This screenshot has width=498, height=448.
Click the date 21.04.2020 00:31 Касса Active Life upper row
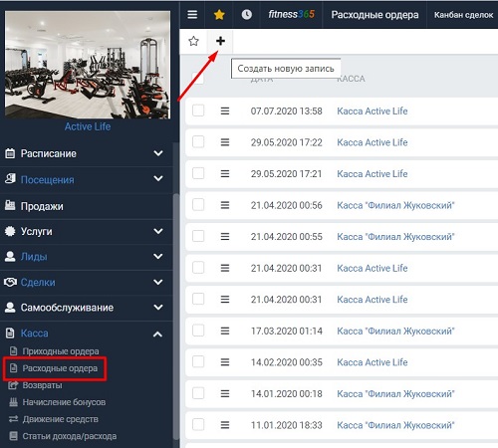coord(286,268)
